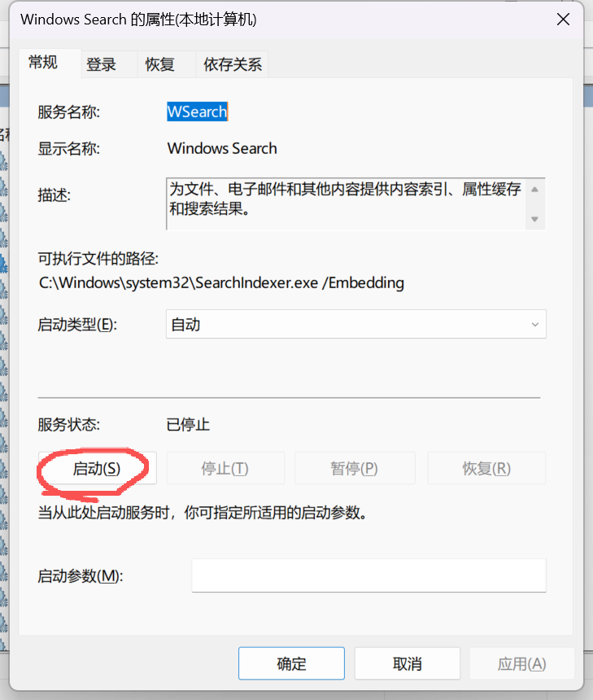The width and height of the screenshot is (593, 700).
Task: Focus the 启动参数(M) input field
Action: coord(368,575)
